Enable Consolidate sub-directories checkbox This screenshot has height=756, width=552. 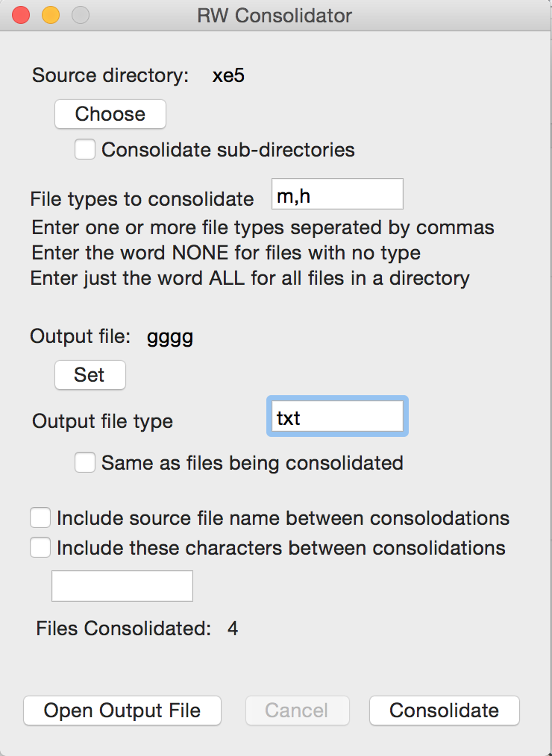[85, 149]
